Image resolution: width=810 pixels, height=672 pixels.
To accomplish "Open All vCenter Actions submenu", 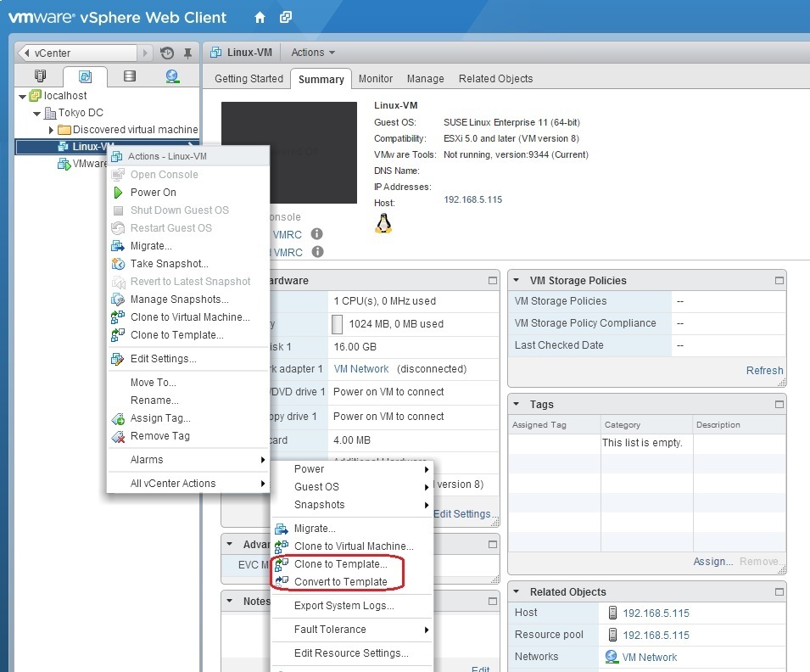I will [188, 484].
